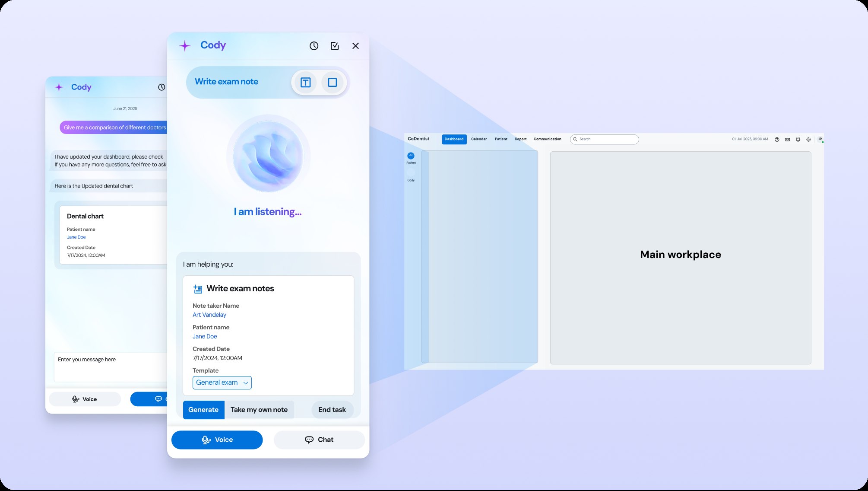Click the Write exam notes card icon
Viewport: 868px width, 491px height.
click(198, 289)
